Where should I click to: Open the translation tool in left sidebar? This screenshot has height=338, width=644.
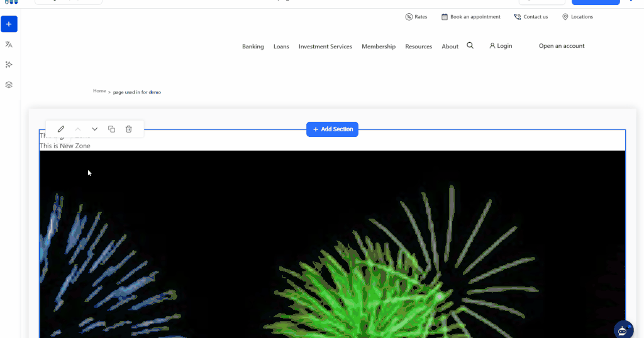point(9,45)
